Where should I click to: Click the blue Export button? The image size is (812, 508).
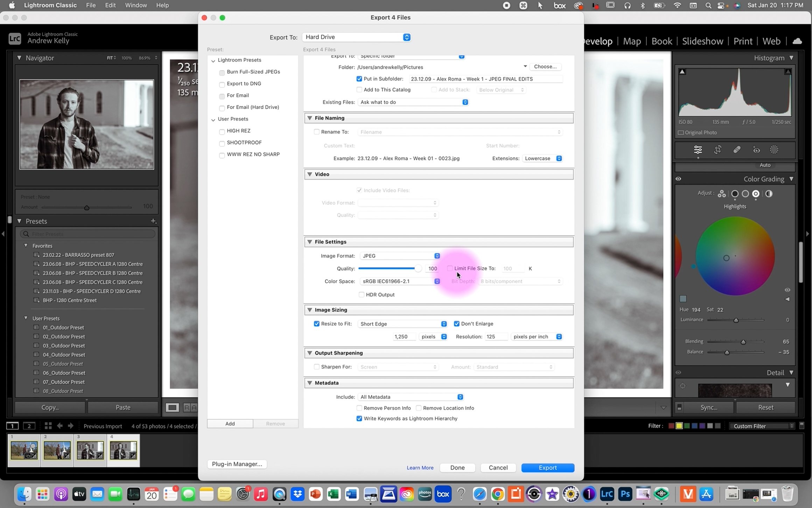(547, 468)
